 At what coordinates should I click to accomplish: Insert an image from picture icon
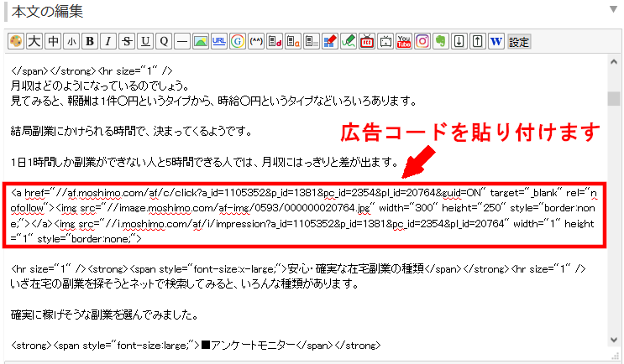tap(201, 41)
